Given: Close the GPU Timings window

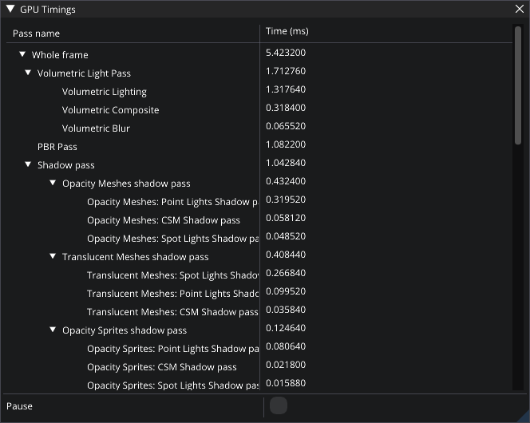Looking at the screenshot, I should point(520,9).
